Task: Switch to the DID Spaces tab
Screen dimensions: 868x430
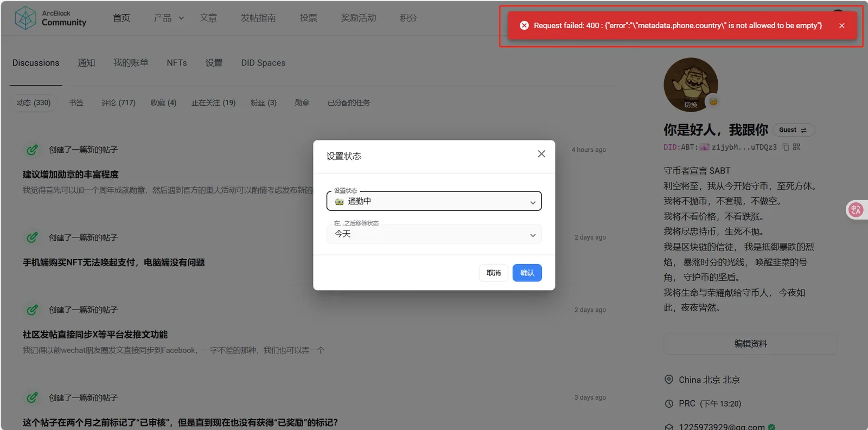Action: tap(263, 63)
